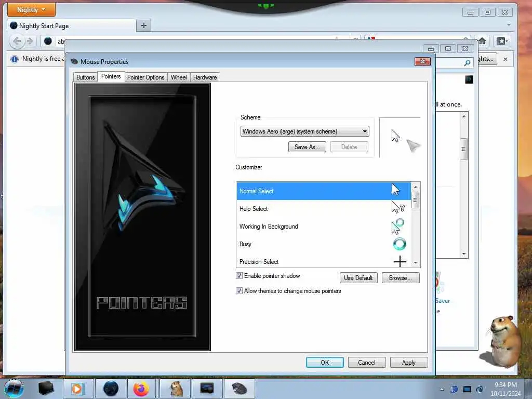Image resolution: width=532 pixels, height=399 pixels.
Task: Switch to the Pointer Options tab
Action: (146, 77)
